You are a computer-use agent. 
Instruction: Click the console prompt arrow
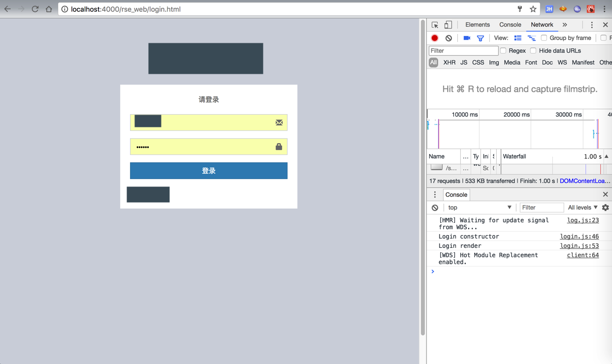[x=433, y=272]
